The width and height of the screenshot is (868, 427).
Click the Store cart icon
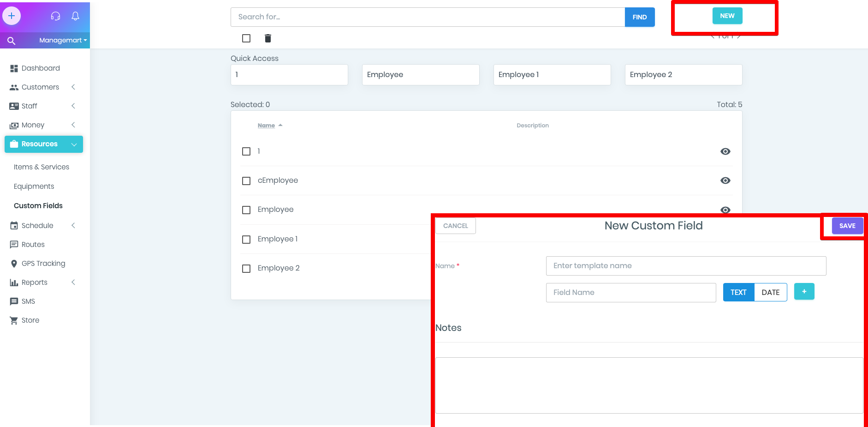coord(14,320)
